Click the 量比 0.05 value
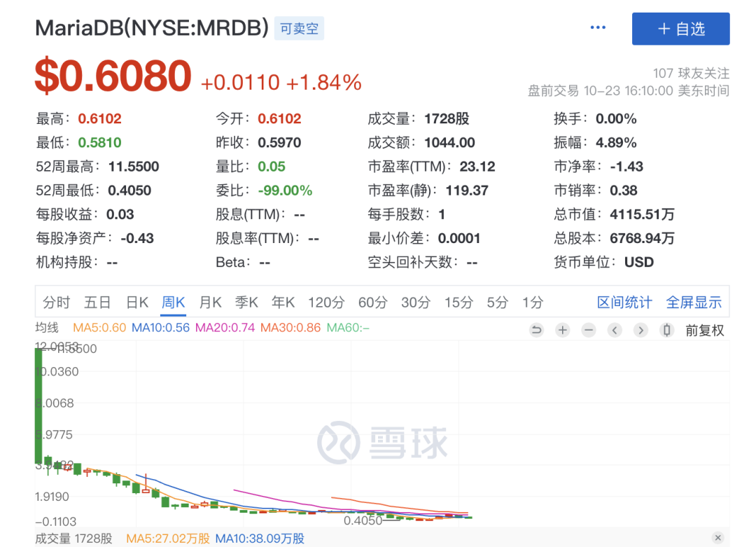Image resolution: width=756 pixels, height=547 pixels. [x=272, y=167]
